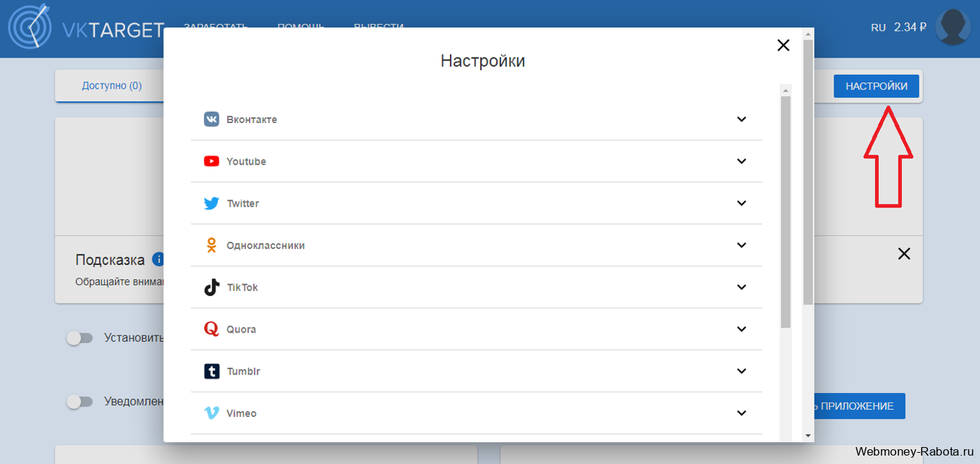Open the ПОМОЩЬ menu item

301,27
